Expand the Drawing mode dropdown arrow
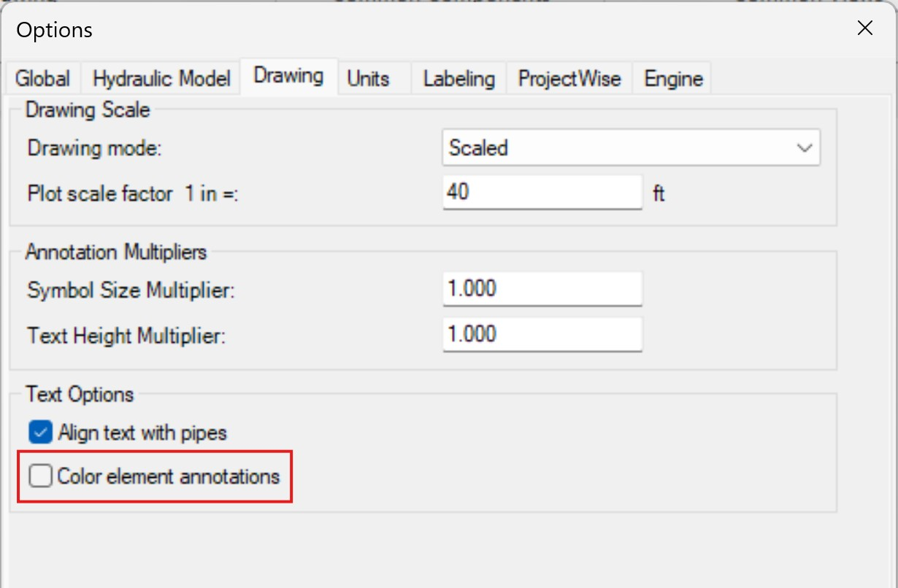The height and width of the screenshot is (588, 898). (x=805, y=148)
